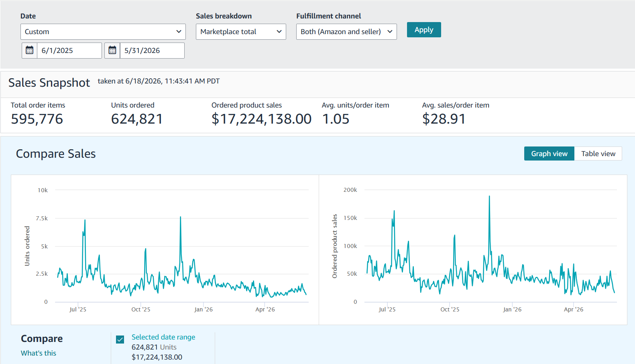Click the Fulfillment channel label

329,16
